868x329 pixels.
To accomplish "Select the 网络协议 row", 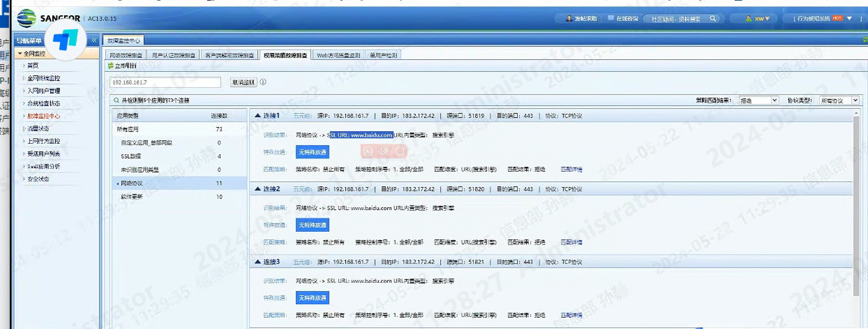I will [179, 183].
